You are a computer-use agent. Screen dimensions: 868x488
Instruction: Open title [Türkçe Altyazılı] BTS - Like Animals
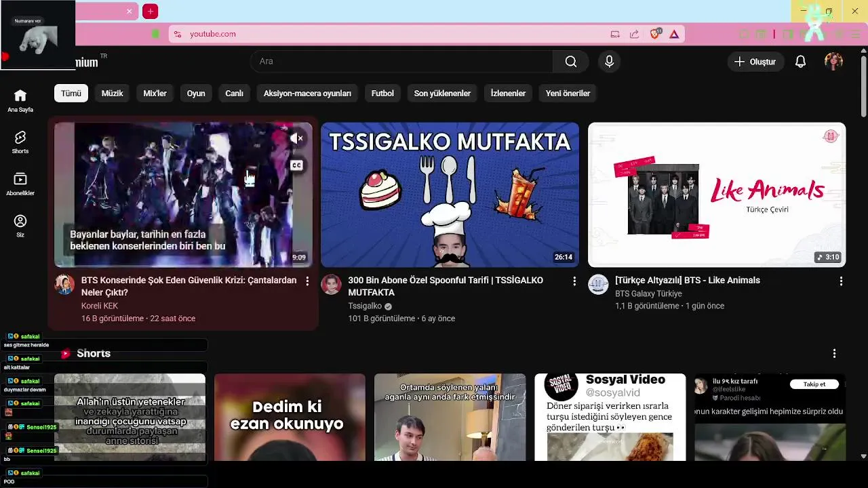(x=687, y=280)
